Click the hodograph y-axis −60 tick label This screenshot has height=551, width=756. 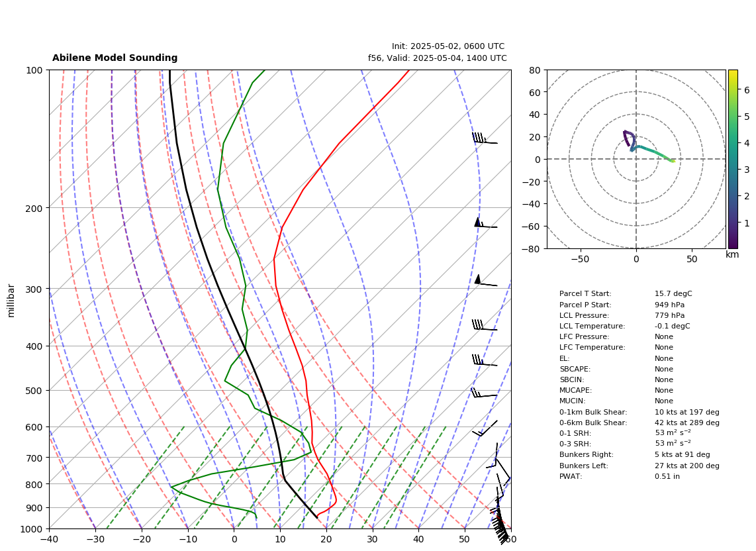532,226
